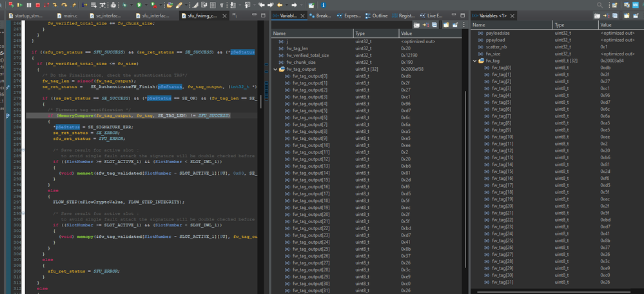Maximize the editor area
The width and height of the screenshot is (644, 294).
262,15
